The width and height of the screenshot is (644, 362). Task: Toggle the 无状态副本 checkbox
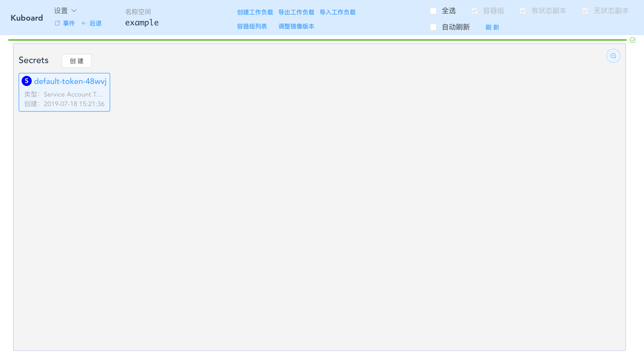pos(585,11)
